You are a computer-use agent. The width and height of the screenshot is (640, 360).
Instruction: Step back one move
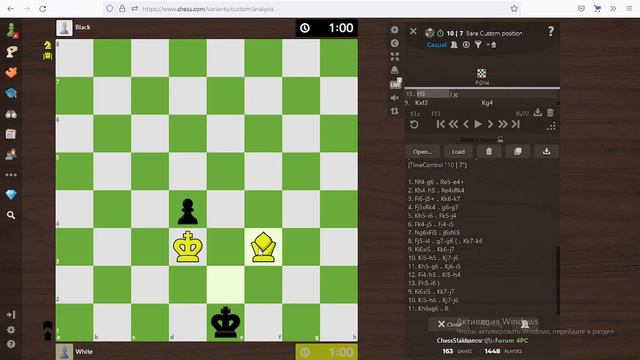coord(466,124)
